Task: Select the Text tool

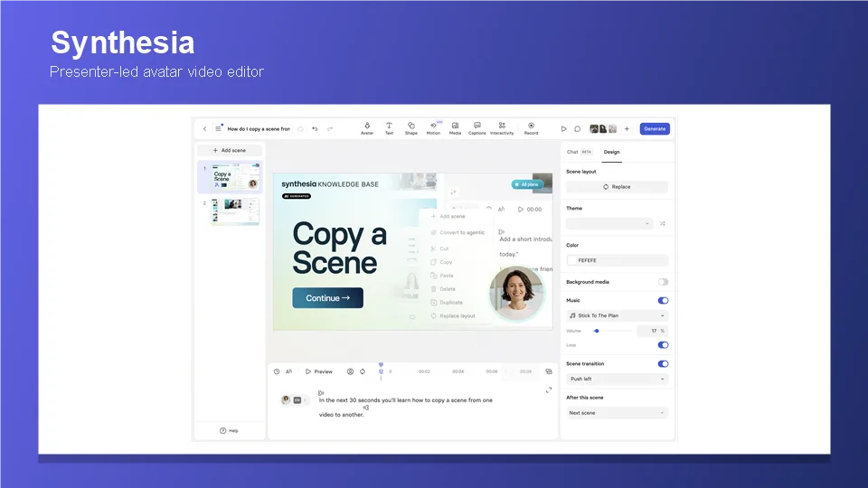Action: 389,128
